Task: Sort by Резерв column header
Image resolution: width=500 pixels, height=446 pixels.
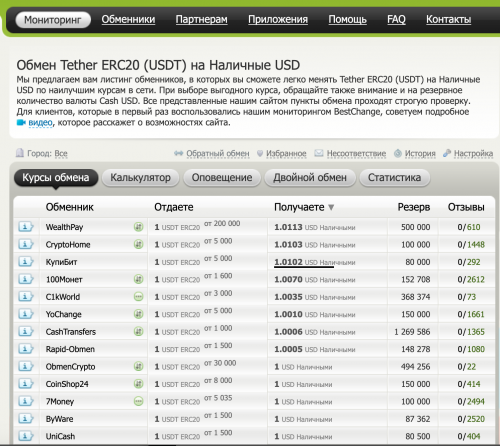Action: pos(414,207)
